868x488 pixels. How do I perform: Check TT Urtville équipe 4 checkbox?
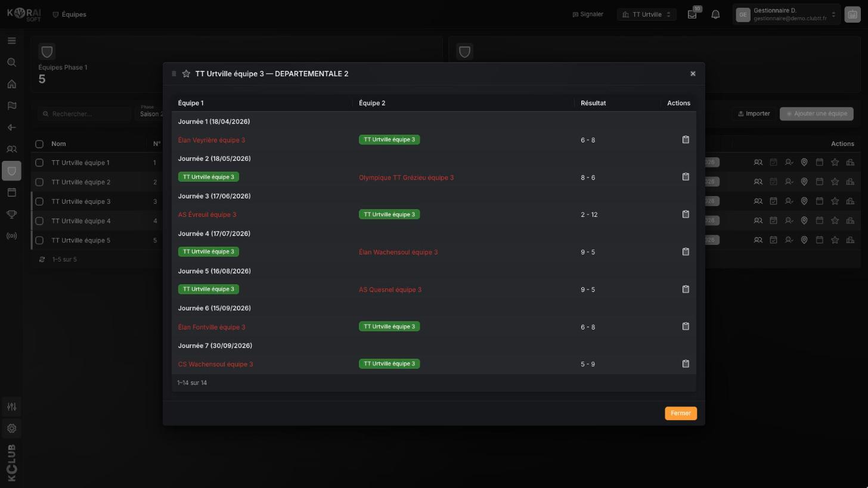pyautogui.click(x=39, y=221)
